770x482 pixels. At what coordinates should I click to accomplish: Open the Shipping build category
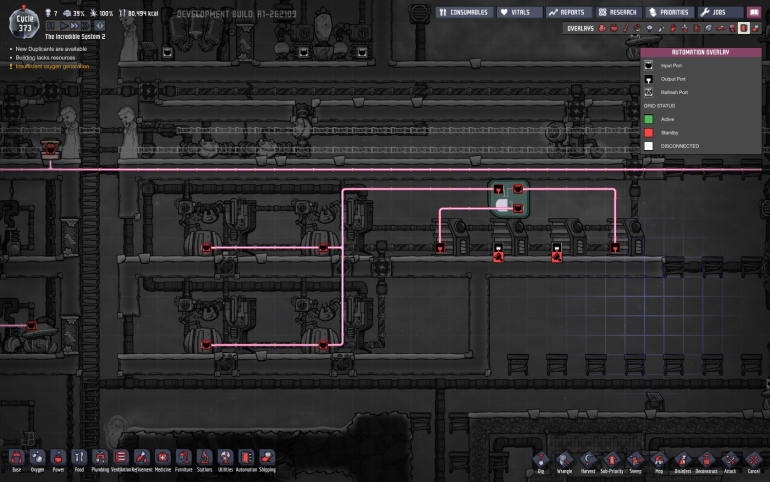267,458
